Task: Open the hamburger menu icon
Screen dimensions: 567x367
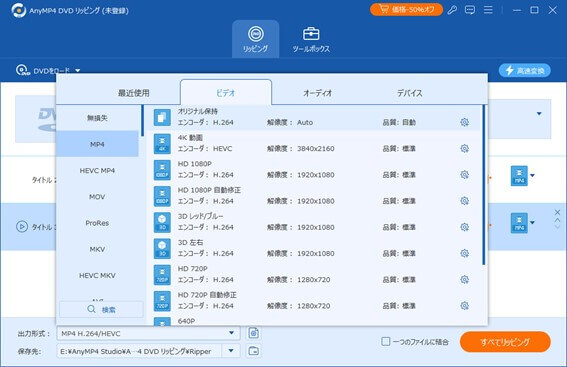Action: [x=488, y=10]
